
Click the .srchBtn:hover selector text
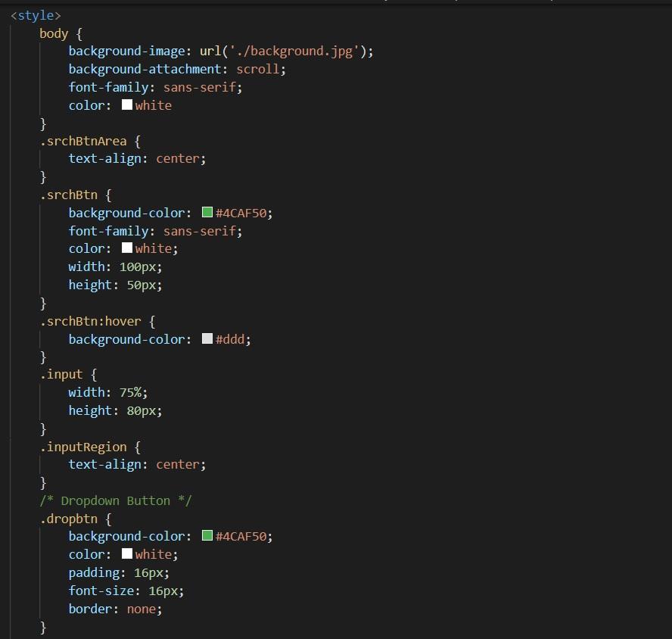(91, 321)
